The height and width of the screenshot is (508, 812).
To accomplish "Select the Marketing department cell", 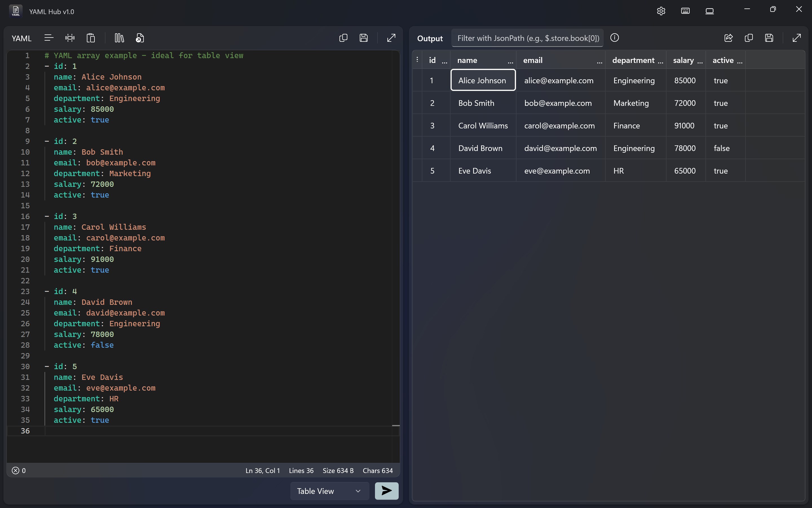I will tap(636, 103).
